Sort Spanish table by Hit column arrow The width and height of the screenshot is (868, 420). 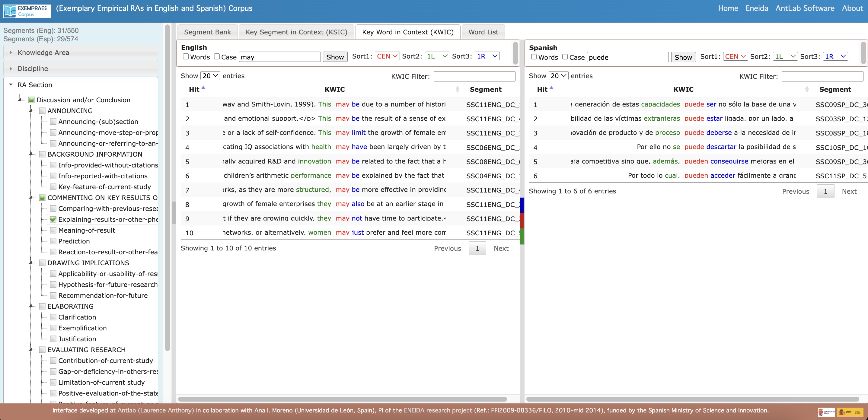pyautogui.click(x=551, y=87)
